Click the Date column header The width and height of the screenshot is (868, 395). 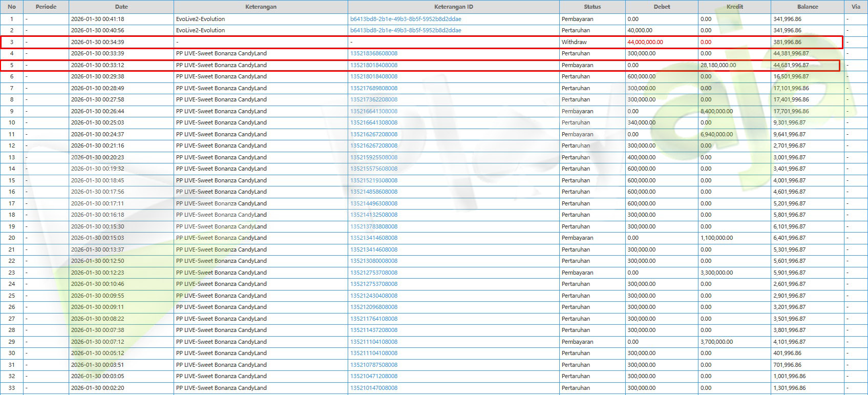[121, 7]
